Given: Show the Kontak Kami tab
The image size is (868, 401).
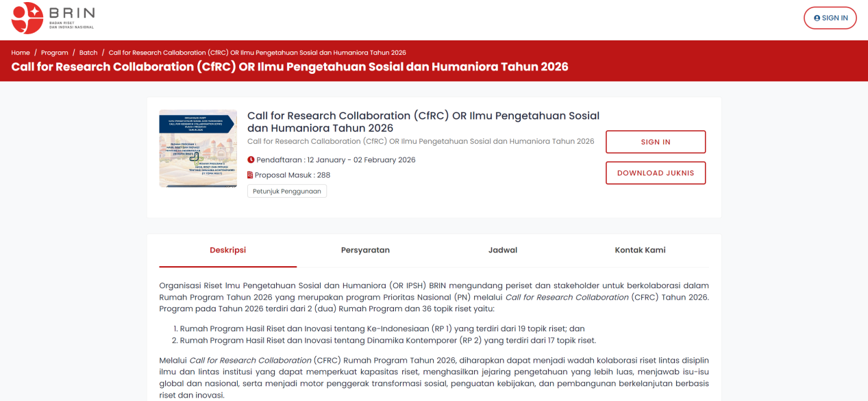Looking at the screenshot, I should 640,250.
